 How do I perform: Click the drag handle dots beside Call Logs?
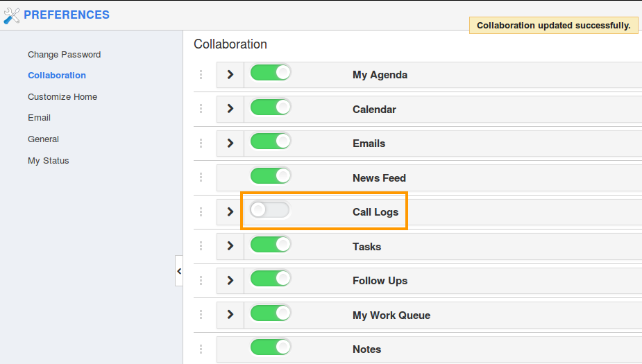(x=201, y=211)
